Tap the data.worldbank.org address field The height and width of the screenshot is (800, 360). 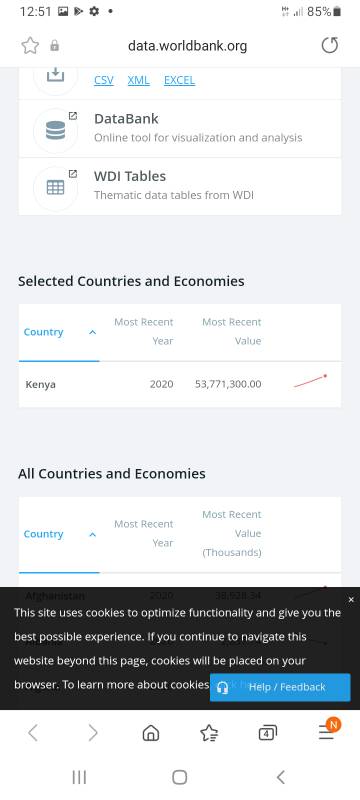pos(188,46)
